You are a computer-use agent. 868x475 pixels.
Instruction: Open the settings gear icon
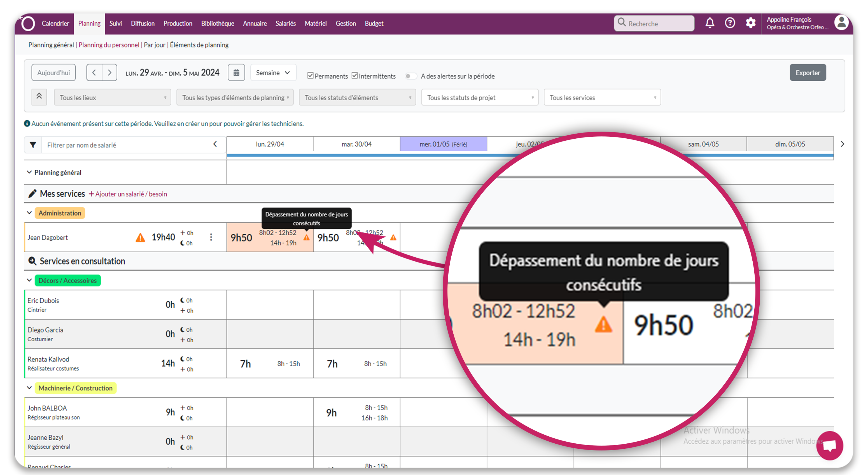click(750, 23)
